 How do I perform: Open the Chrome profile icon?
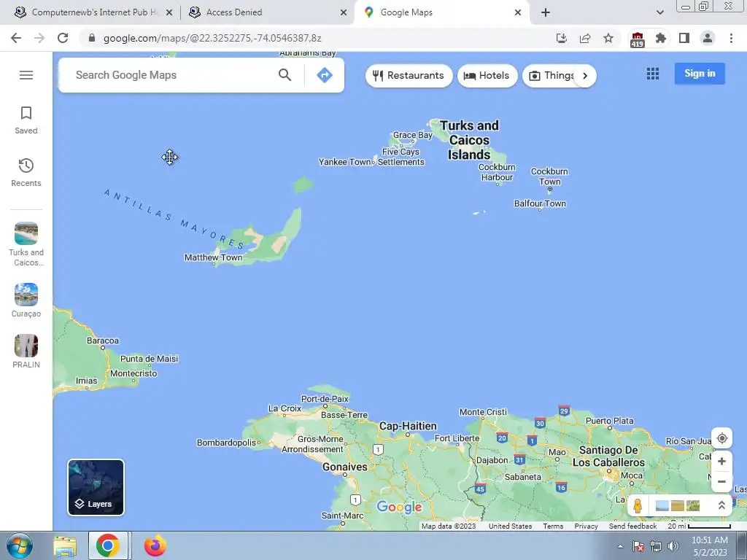pyautogui.click(x=708, y=38)
